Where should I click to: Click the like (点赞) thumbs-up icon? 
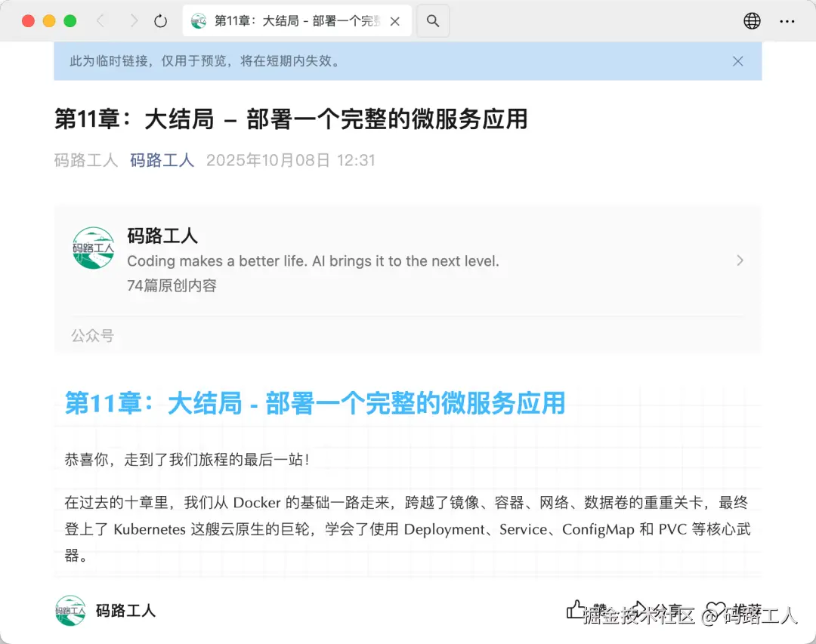(577, 609)
